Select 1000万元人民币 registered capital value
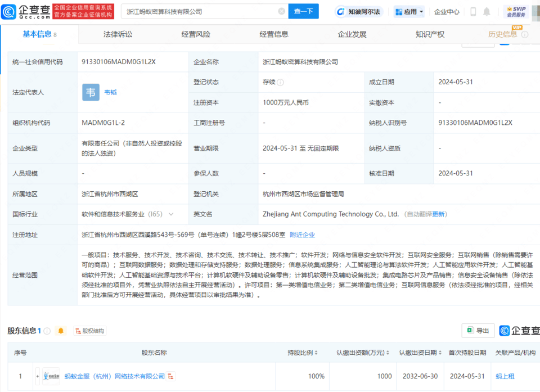Image resolution: width=540 pixels, height=392 pixels. (x=286, y=103)
